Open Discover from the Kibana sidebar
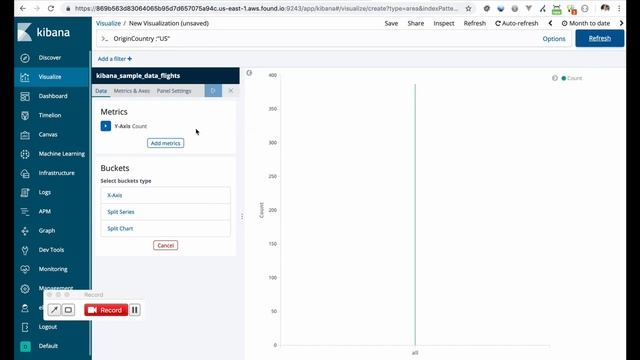This screenshot has height=360, width=640. point(50,58)
